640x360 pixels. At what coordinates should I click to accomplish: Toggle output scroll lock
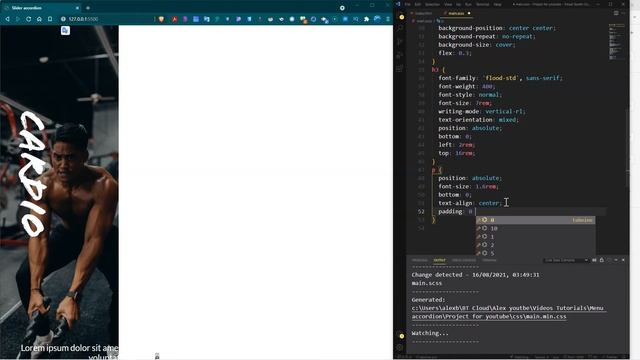602,260
